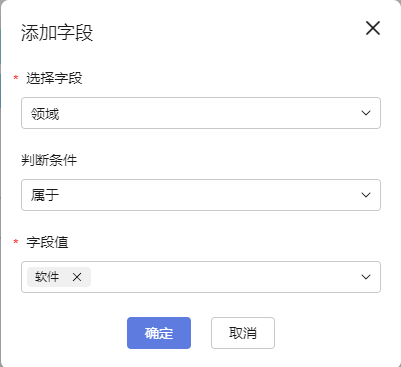
Task: Remove the 软件 tag via its X icon
Action: click(77, 277)
